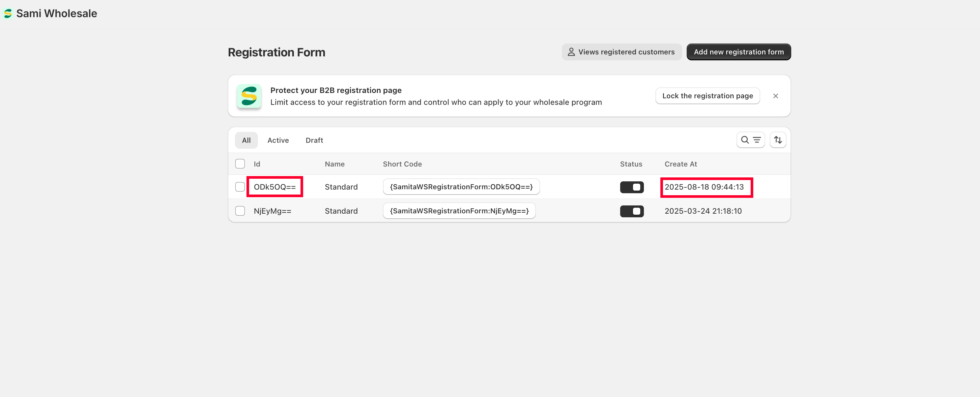Click Views registered customers button
This screenshot has height=397, width=980.
click(621, 52)
